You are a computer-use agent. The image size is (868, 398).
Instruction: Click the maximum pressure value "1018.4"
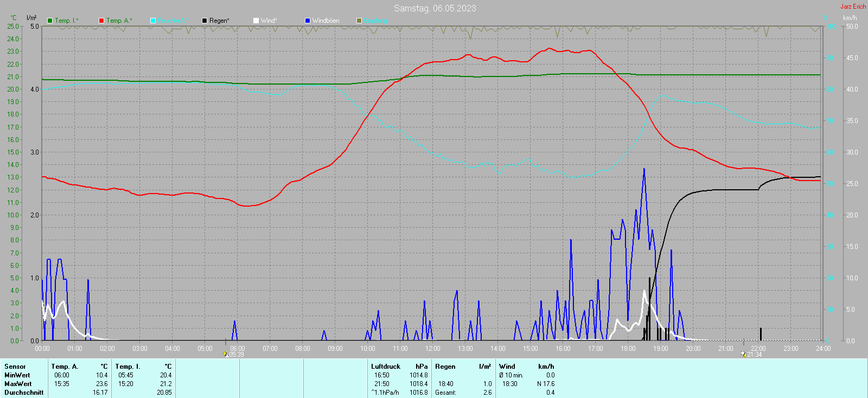coord(419,384)
